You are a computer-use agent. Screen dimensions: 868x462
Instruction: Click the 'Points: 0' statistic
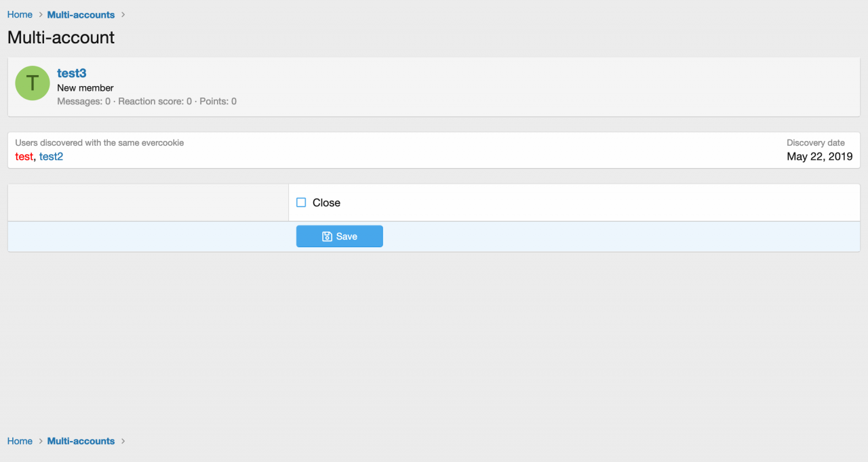(x=218, y=102)
